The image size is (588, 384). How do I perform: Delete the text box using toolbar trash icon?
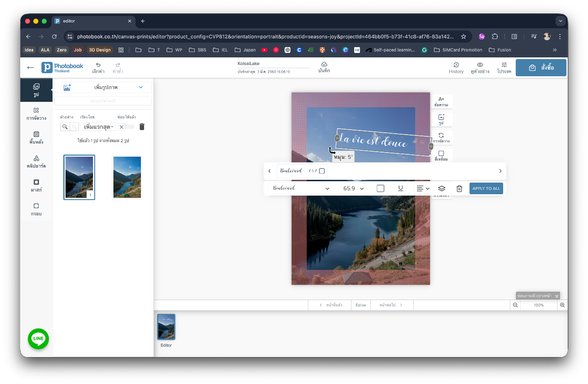click(x=459, y=188)
